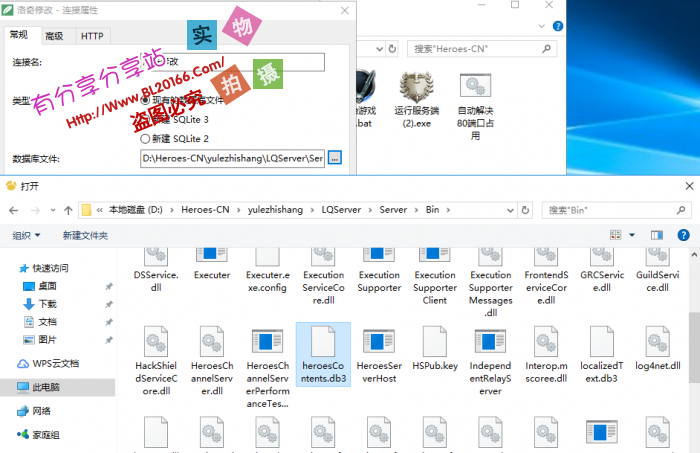Click yulezhishang in the breadcrumb path
Viewport: 700px width, 453px height.
pos(275,210)
